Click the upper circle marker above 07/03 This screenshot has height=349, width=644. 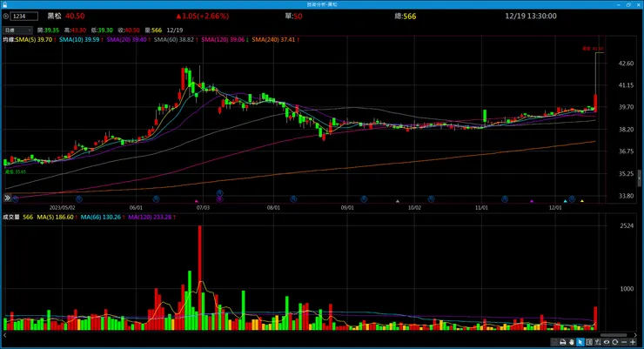[x=219, y=192]
